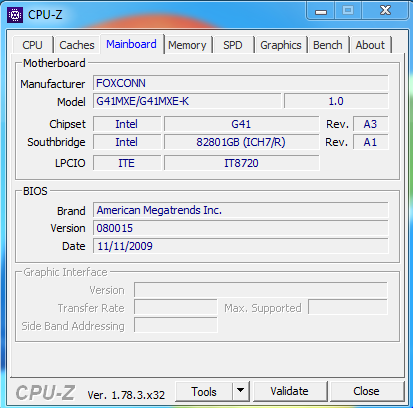Select the Memory tab
This screenshot has height=408, width=413.
pyautogui.click(x=187, y=45)
